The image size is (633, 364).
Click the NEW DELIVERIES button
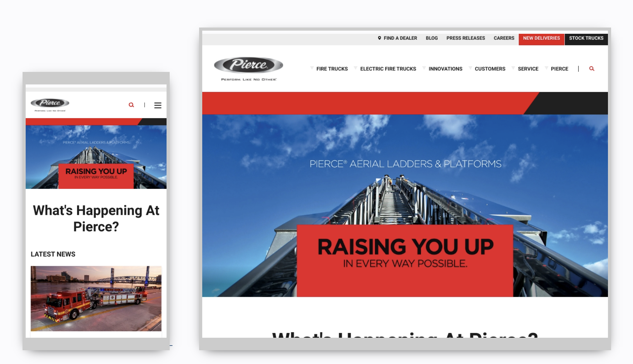click(x=542, y=38)
